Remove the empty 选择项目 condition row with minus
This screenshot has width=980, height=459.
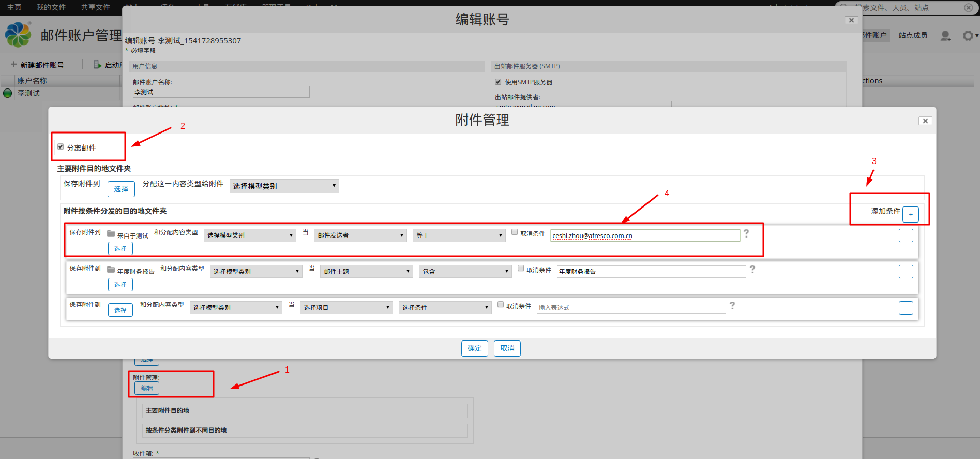coord(906,308)
